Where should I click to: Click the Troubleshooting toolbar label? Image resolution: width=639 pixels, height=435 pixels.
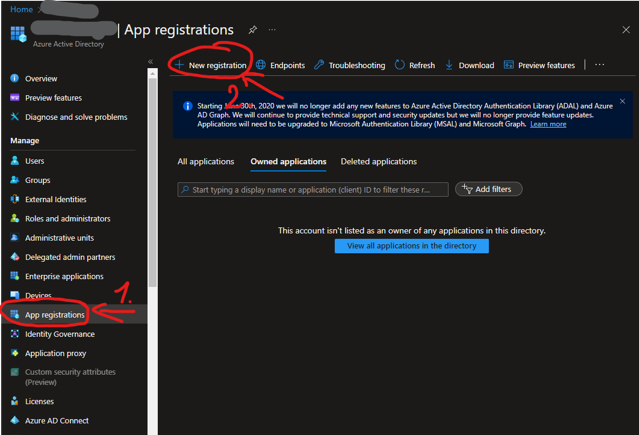click(x=357, y=65)
